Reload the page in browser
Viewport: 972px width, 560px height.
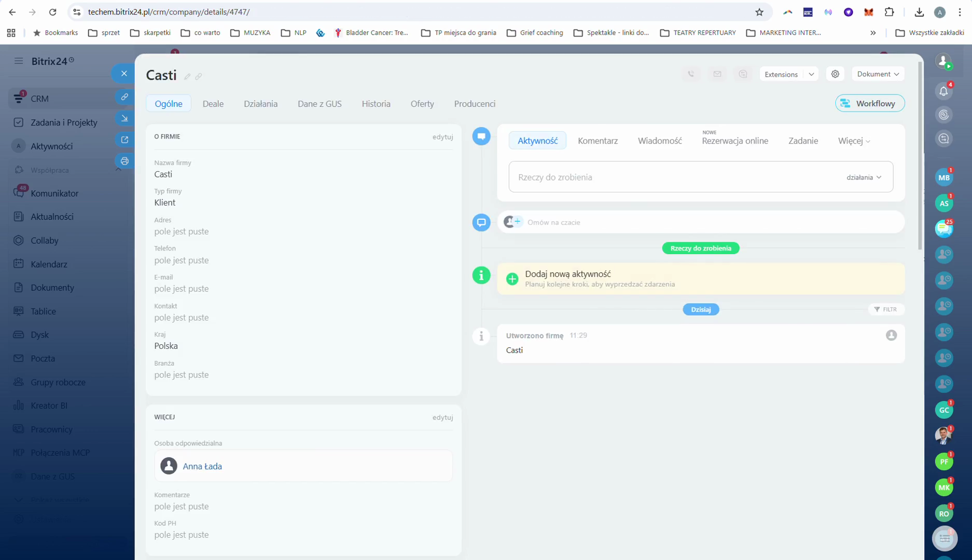click(x=52, y=12)
